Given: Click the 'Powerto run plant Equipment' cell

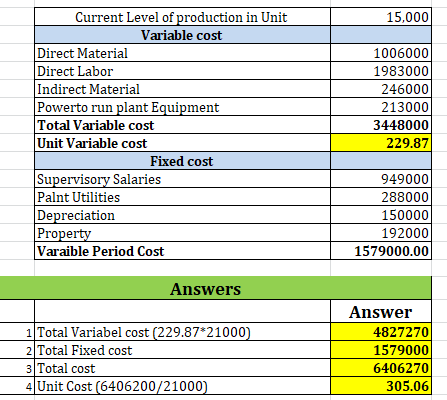Looking at the screenshot, I should click(182, 107).
